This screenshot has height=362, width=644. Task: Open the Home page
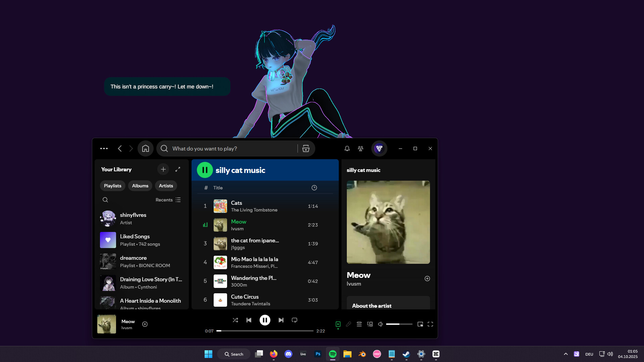pos(145,148)
